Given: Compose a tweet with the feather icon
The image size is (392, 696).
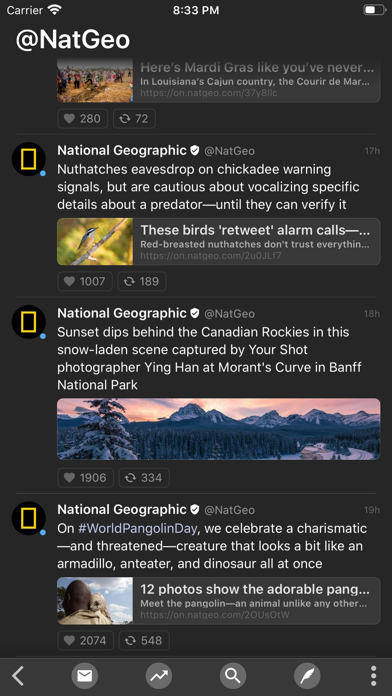Looking at the screenshot, I should click(x=307, y=676).
